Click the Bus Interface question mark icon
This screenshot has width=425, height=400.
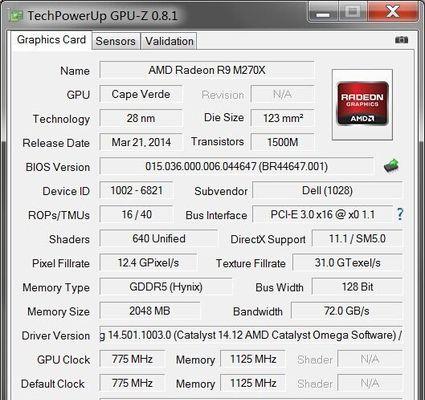(x=400, y=214)
